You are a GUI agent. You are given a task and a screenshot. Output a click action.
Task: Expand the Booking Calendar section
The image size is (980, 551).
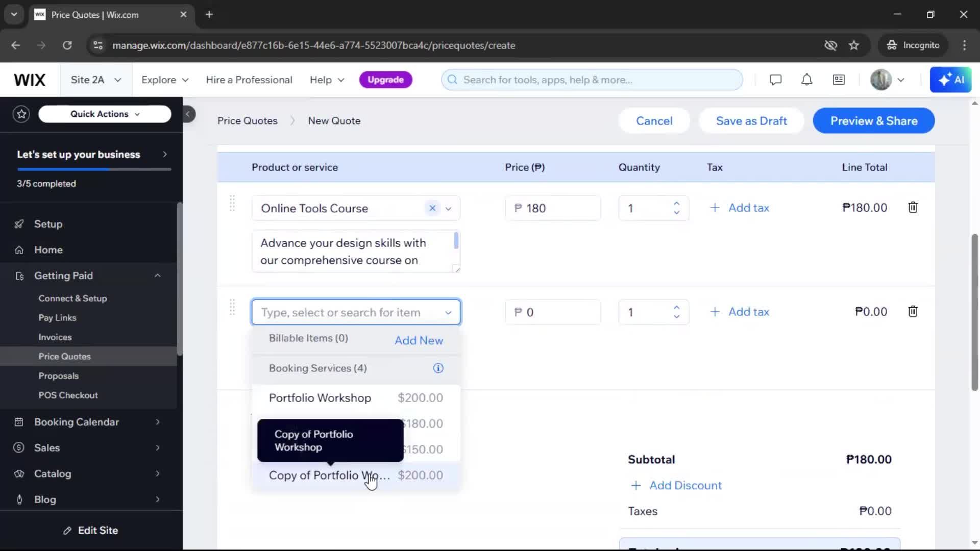point(158,422)
